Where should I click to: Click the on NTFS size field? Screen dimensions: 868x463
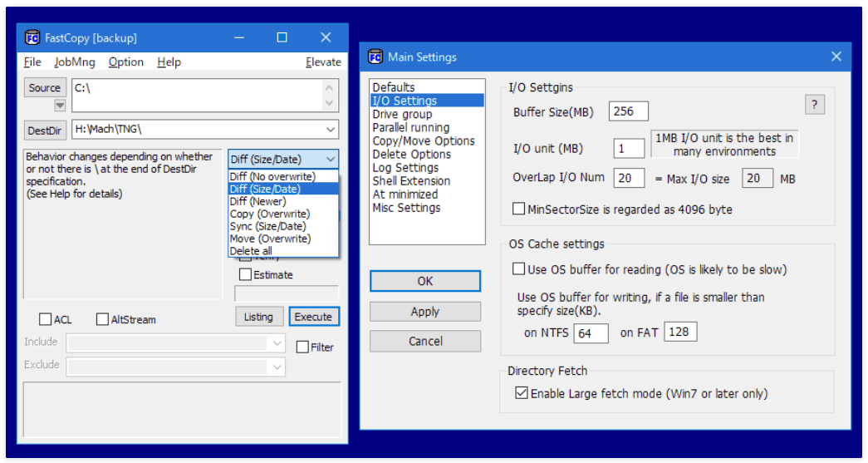coord(591,332)
